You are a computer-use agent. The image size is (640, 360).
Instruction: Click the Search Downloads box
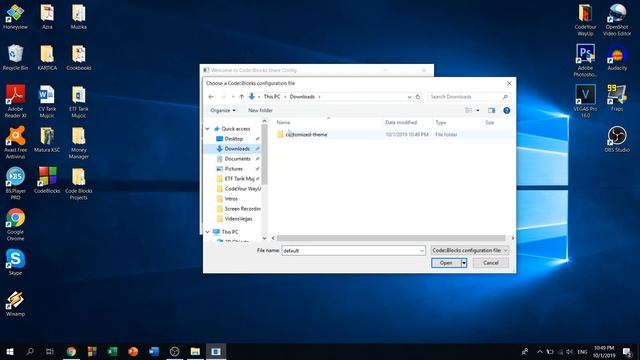(469, 97)
